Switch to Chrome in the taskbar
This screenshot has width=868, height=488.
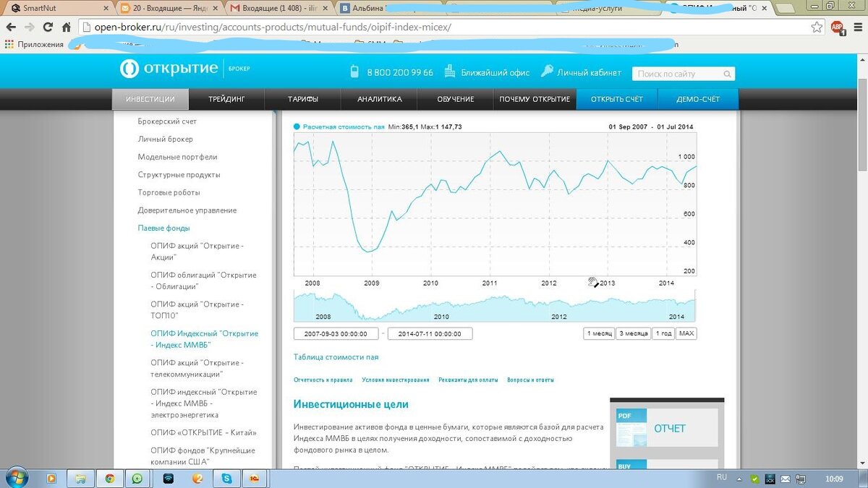[x=109, y=478]
